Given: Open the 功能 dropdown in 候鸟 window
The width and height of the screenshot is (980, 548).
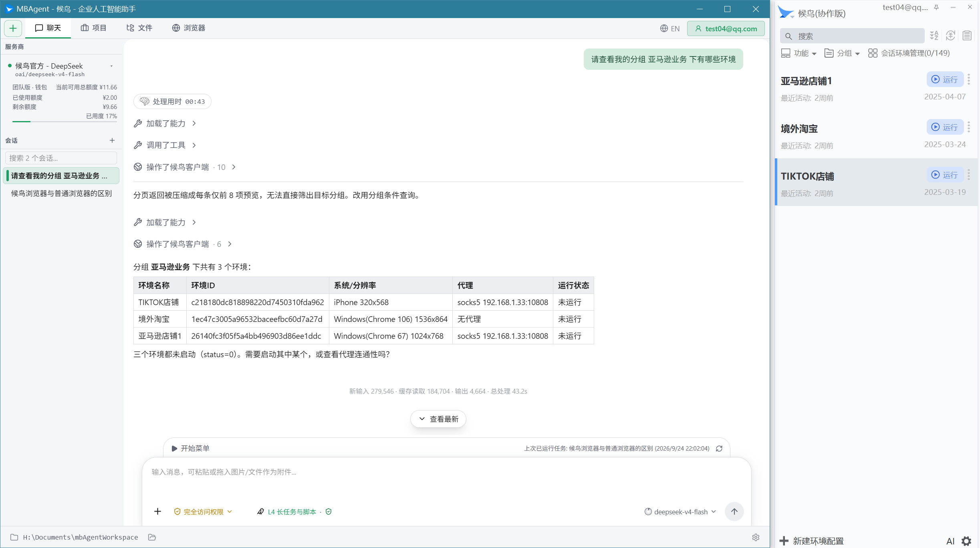Looking at the screenshot, I should tap(799, 53).
